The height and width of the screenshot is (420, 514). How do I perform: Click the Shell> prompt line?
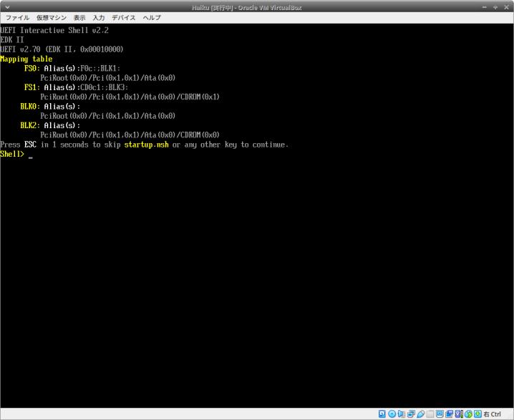[x=16, y=154]
